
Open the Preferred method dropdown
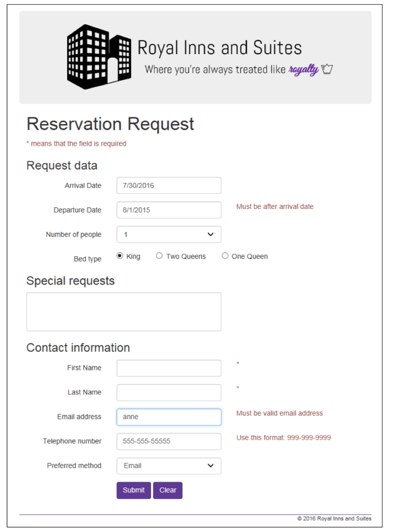coord(168,466)
